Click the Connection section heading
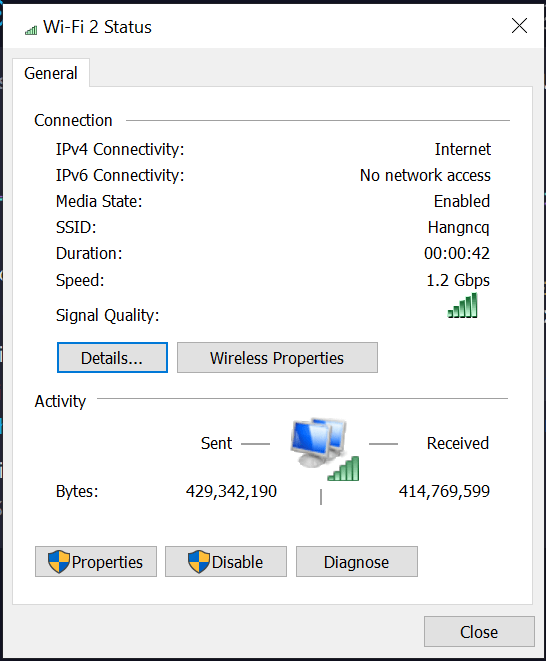Screen dimensions: 546x661 [73, 121]
